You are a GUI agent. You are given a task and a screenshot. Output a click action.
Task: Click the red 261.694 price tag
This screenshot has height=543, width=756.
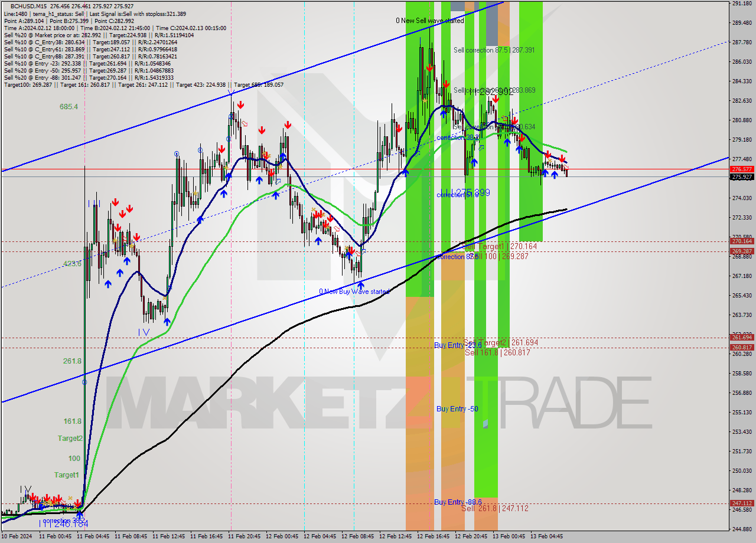click(x=742, y=337)
